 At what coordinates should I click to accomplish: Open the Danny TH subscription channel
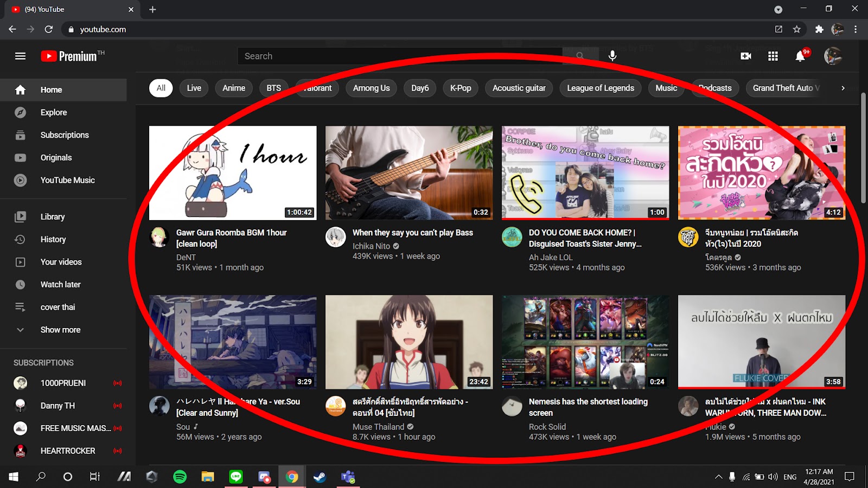(x=63, y=406)
